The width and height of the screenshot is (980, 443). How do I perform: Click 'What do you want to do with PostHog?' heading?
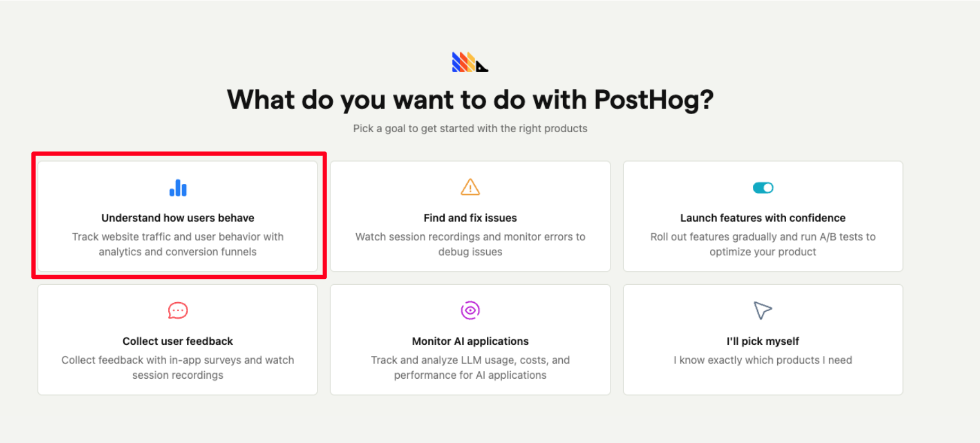(470, 100)
